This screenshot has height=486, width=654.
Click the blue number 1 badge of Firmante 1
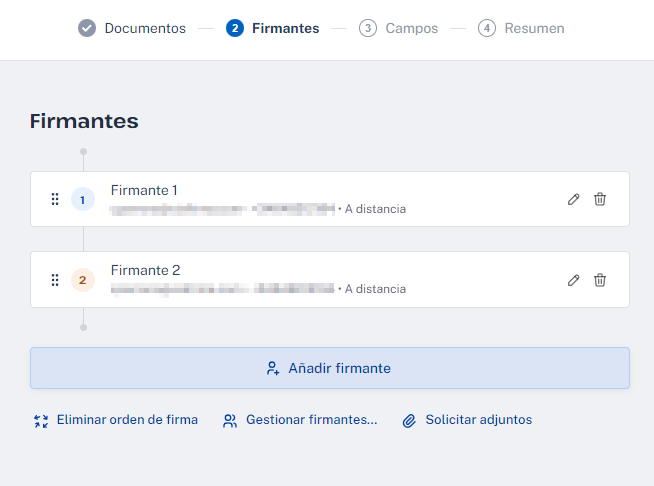click(x=83, y=199)
